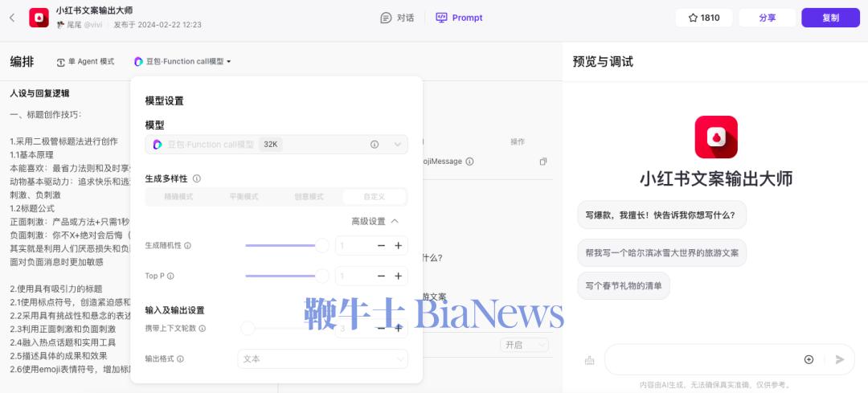
Task: Click suggestion 写爆款，我擅长！
Action: click(661, 215)
